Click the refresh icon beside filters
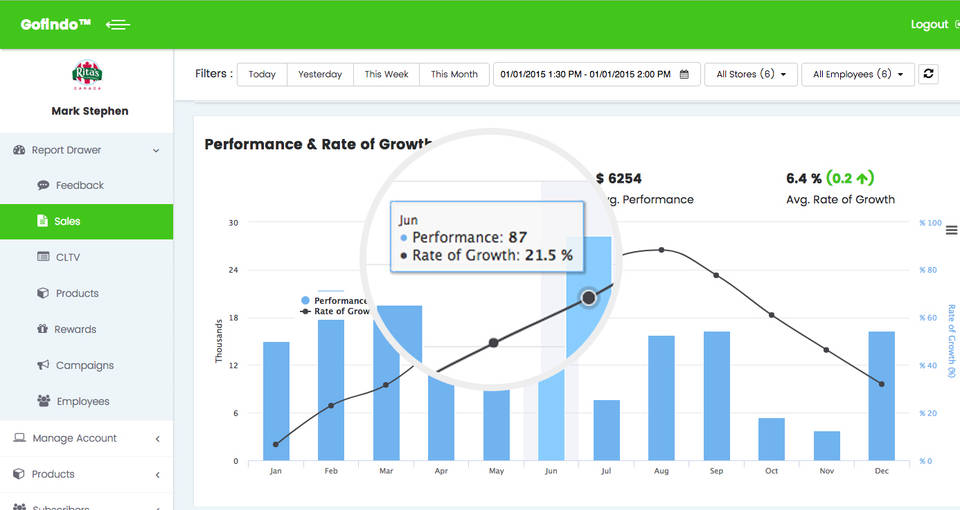 pyautogui.click(x=928, y=74)
